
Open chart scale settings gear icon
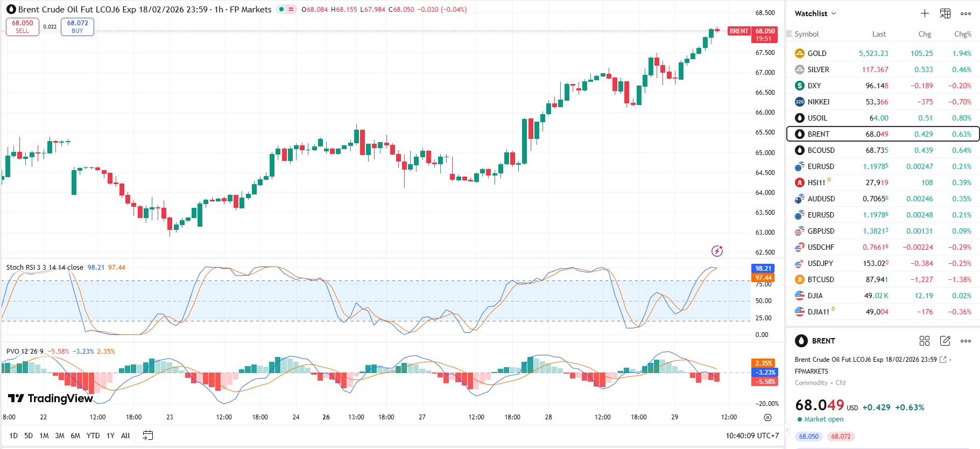[x=767, y=417]
